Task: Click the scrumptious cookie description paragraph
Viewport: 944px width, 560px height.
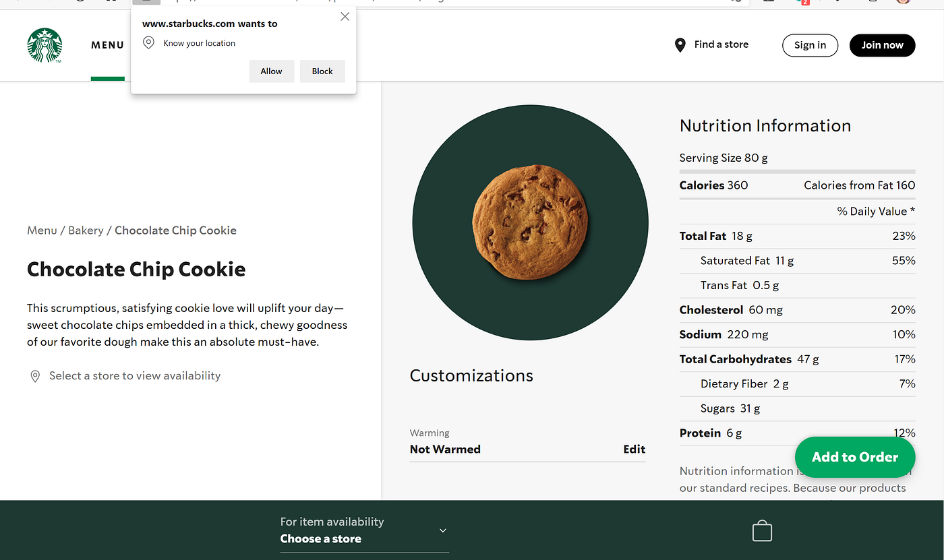Action: click(187, 325)
